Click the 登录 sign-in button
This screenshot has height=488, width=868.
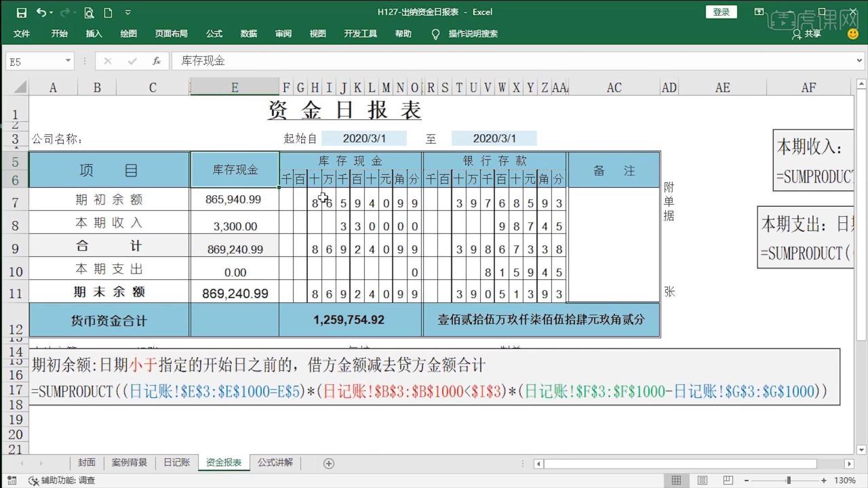722,12
